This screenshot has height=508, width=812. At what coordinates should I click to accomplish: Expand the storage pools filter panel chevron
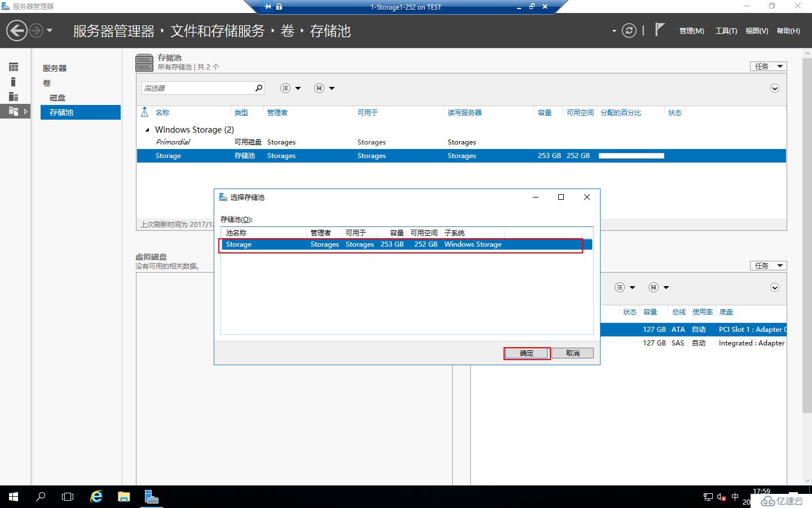coord(775,88)
